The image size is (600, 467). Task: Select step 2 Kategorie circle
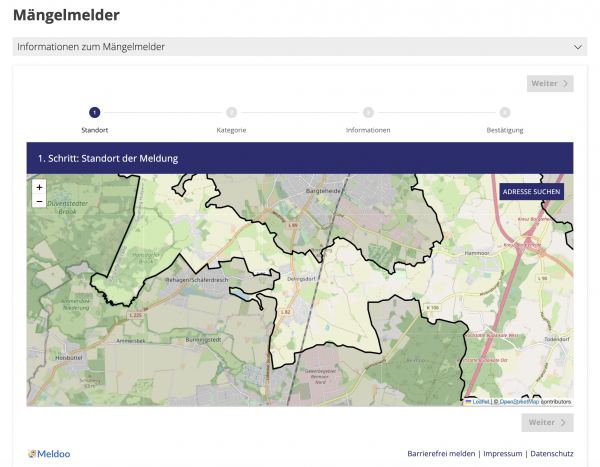pyautogui.click(x=232, y=113)
